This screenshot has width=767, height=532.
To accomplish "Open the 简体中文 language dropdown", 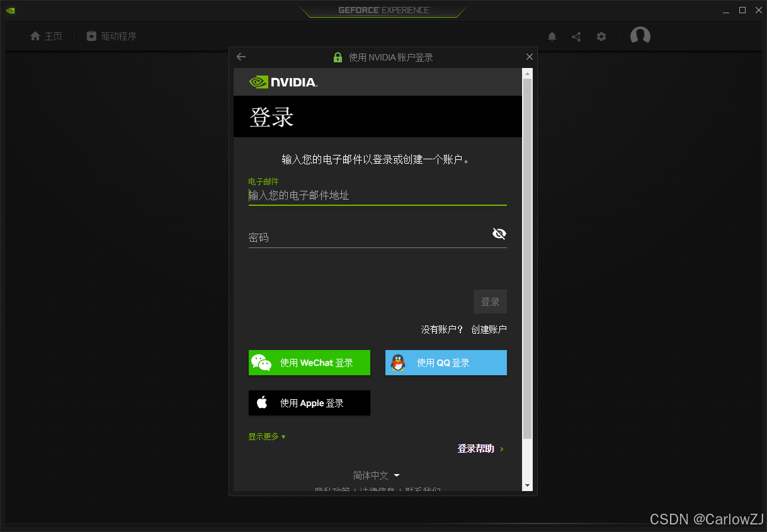I will tap(377, 475).
